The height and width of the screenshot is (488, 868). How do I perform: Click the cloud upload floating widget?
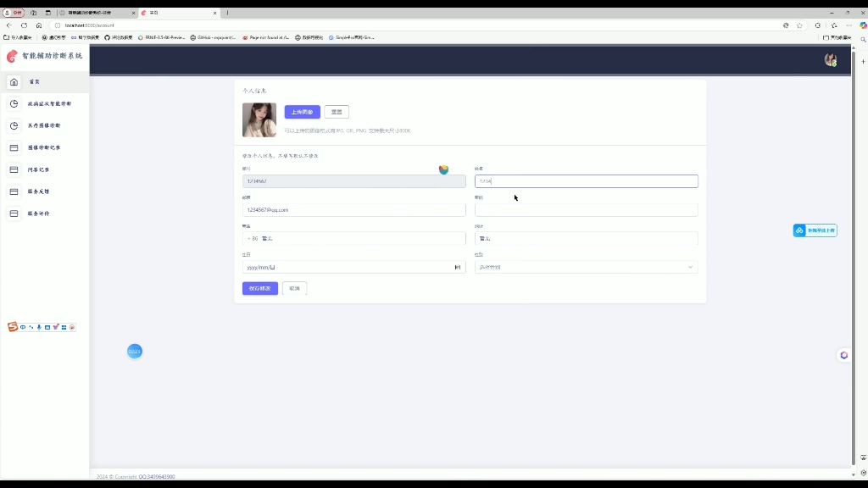click(x=815, y=230)
